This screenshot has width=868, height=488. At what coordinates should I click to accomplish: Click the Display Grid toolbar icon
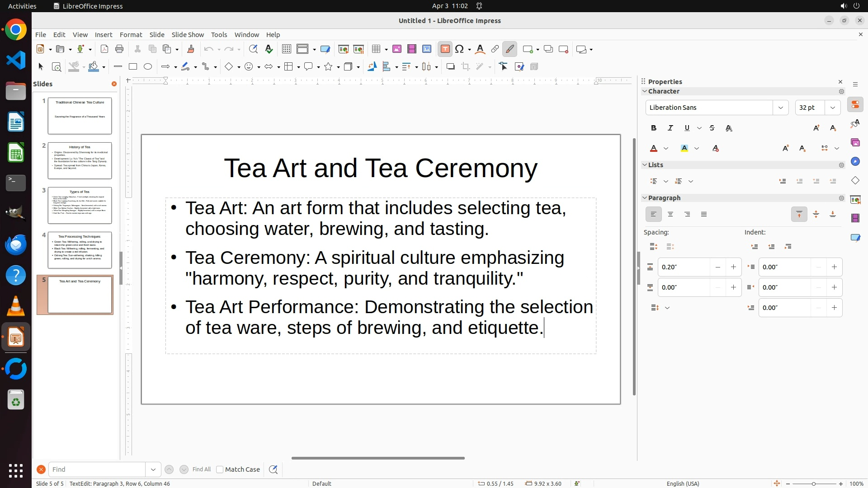pyautogui.click(x=286, y=49)
